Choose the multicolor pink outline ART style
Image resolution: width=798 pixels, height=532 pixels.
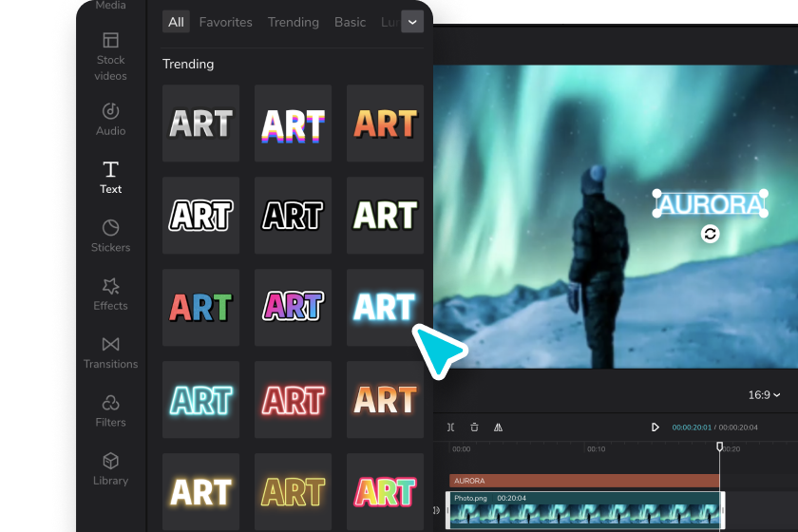coord(386,492)
